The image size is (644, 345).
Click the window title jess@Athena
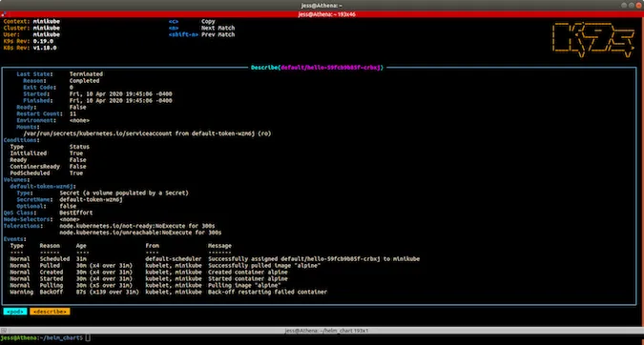click(322, 6)
